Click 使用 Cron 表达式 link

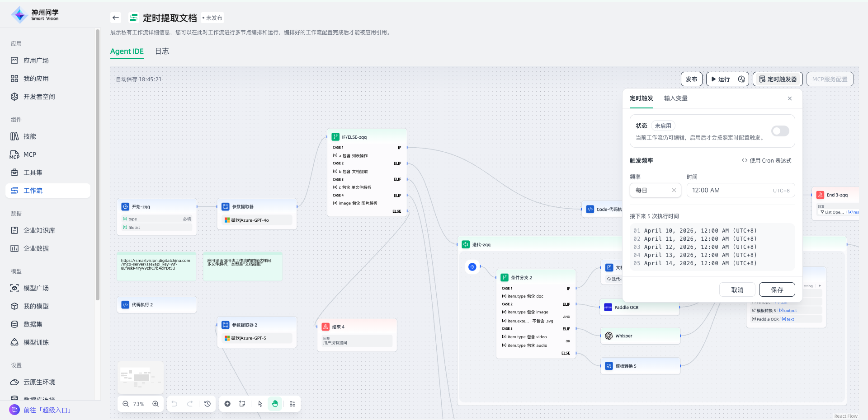[x=766, y=161]
